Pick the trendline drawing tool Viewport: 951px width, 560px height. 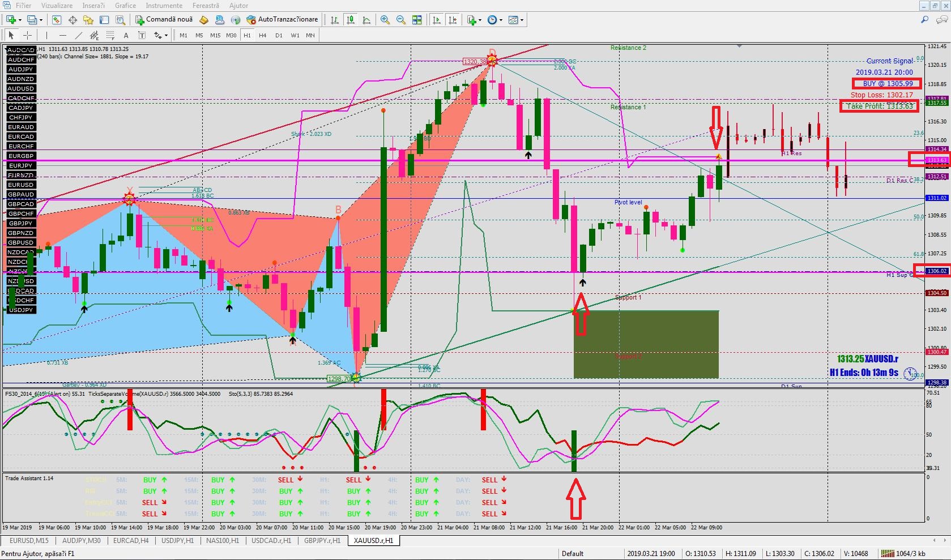coord(78,35)
